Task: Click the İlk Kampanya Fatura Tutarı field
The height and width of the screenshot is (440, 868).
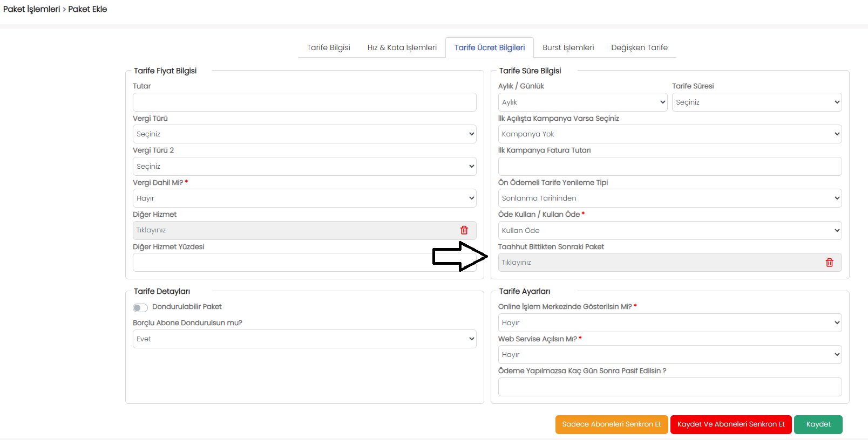Action: coord(669,167)
